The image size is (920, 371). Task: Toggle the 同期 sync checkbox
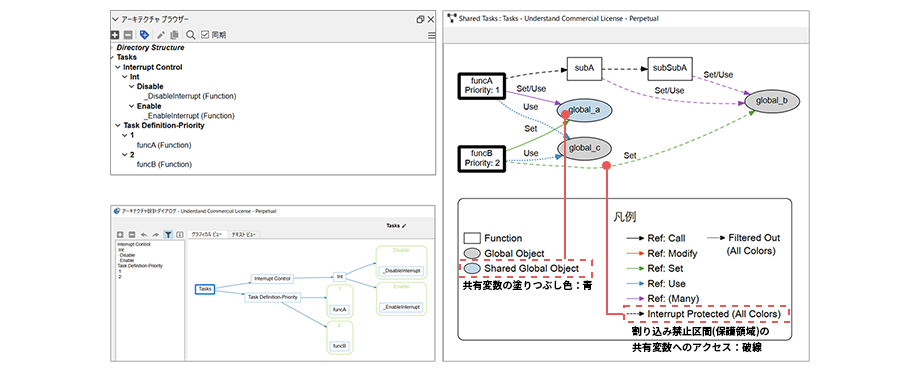(x=205, y=35)
